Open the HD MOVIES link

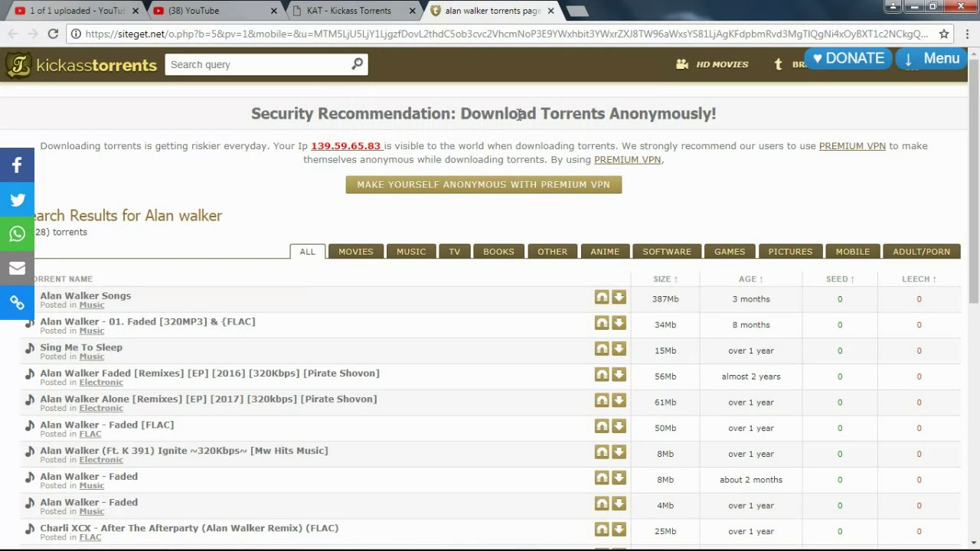point(722,64)
